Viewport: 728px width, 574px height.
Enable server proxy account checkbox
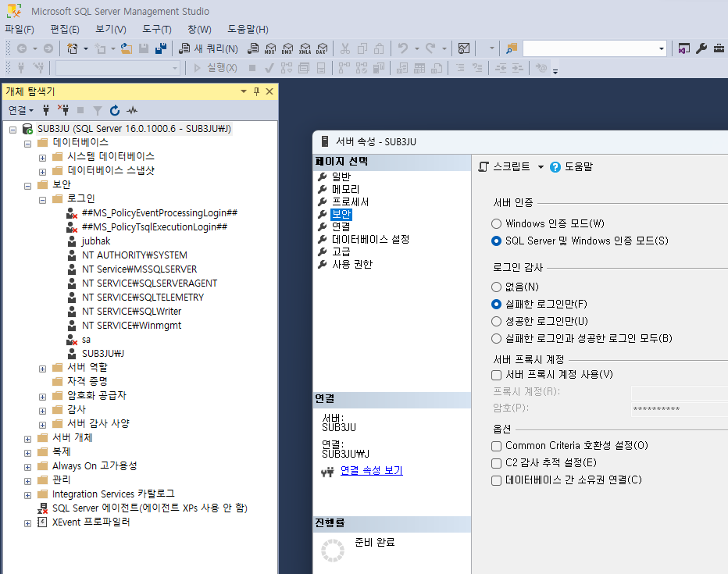click(x=496, y=375)
